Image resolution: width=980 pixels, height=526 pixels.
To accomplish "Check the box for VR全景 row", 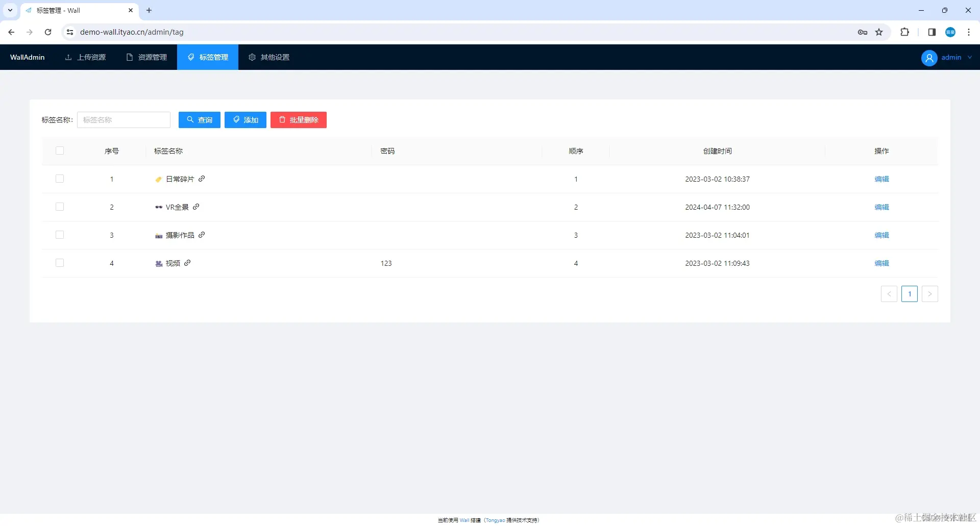I will tap(60, 207).
